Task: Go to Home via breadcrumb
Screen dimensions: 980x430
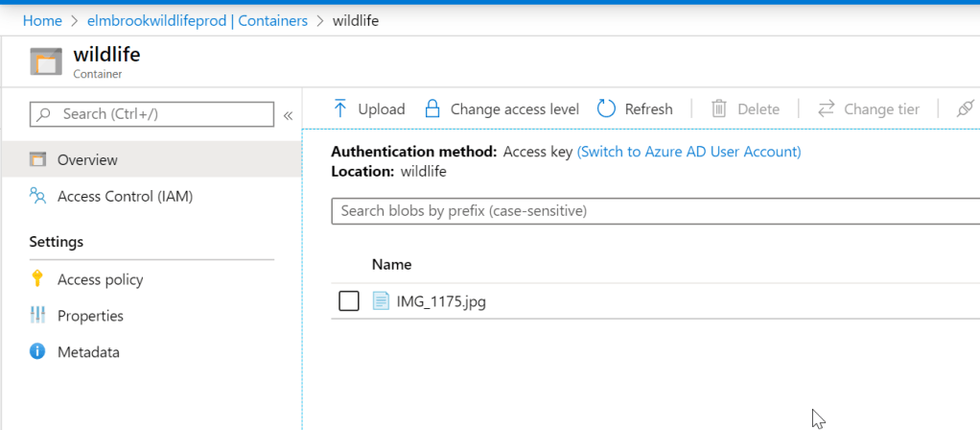Action: (x=42, y=20)
